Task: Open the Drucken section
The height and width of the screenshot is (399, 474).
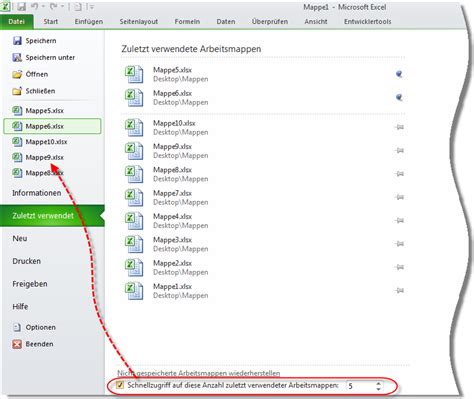Action: point(26,261)
